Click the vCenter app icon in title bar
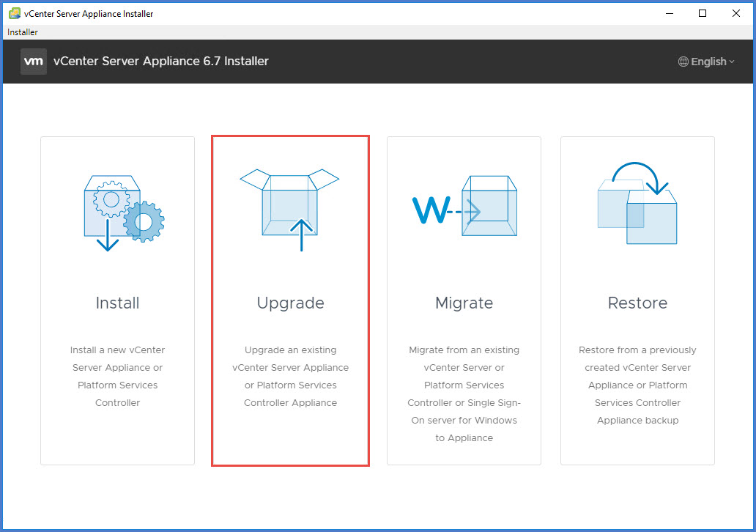 14,13
